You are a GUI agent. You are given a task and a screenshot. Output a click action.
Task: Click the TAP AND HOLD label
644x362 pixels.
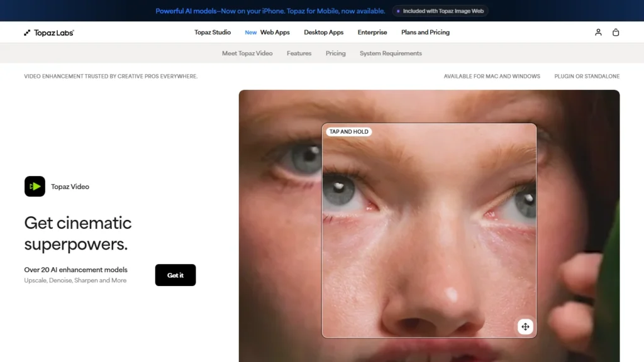coord(348,132)
